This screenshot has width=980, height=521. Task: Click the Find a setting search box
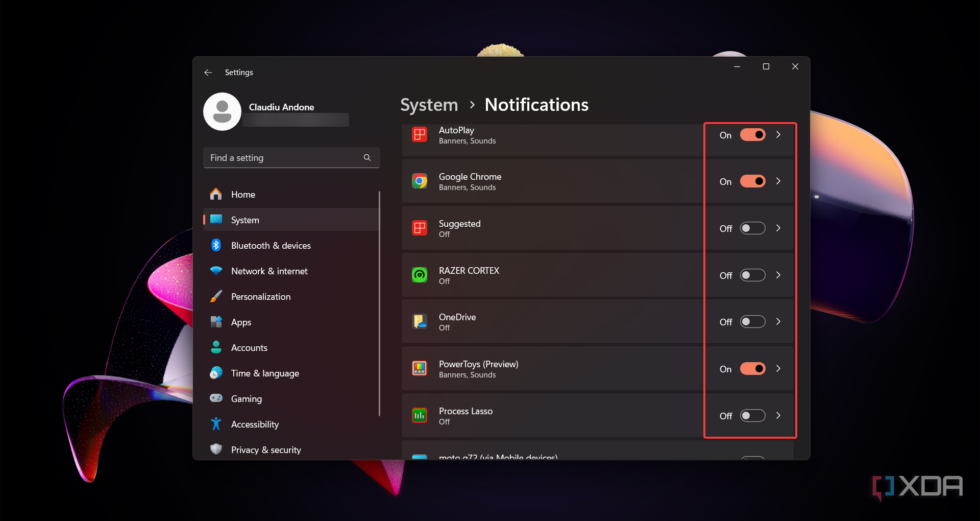tap(291, 158)
